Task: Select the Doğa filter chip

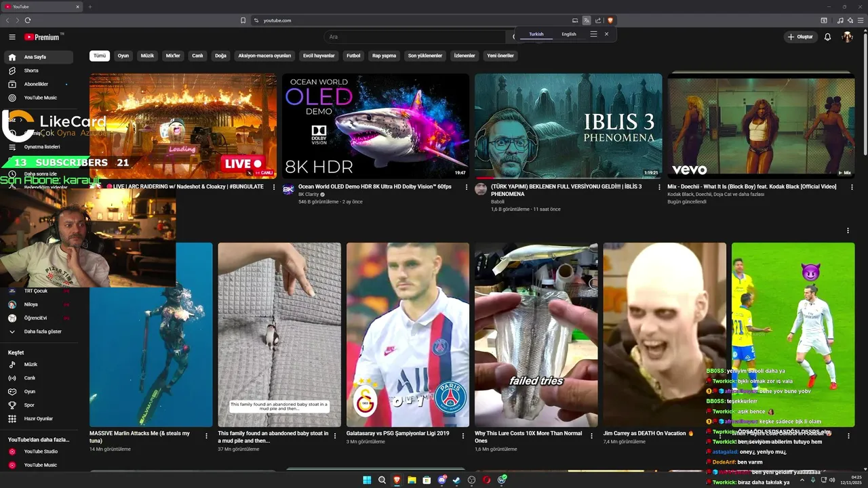Action: pos(220,56)
